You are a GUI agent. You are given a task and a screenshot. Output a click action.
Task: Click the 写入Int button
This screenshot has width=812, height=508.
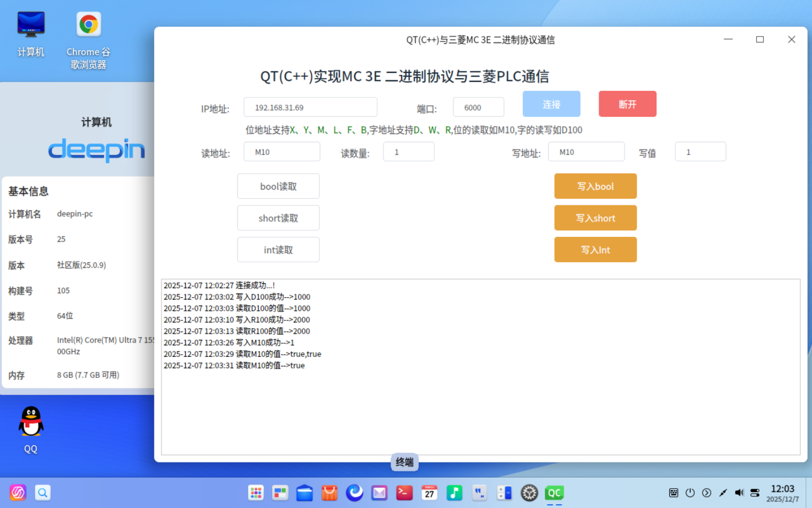(596, 250)
